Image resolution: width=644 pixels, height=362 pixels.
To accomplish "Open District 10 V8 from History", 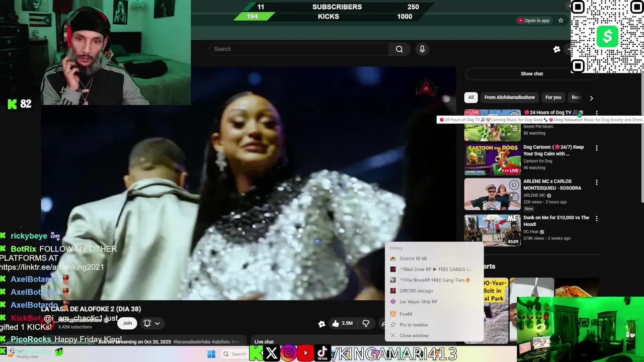I will tap(434, 258).
